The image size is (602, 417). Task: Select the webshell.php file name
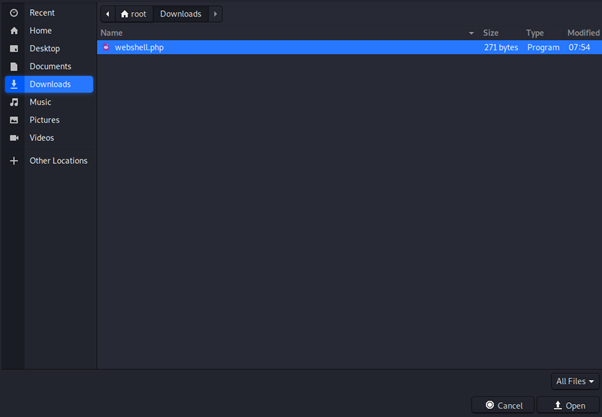pyautogui.click(x=139, y=48)
